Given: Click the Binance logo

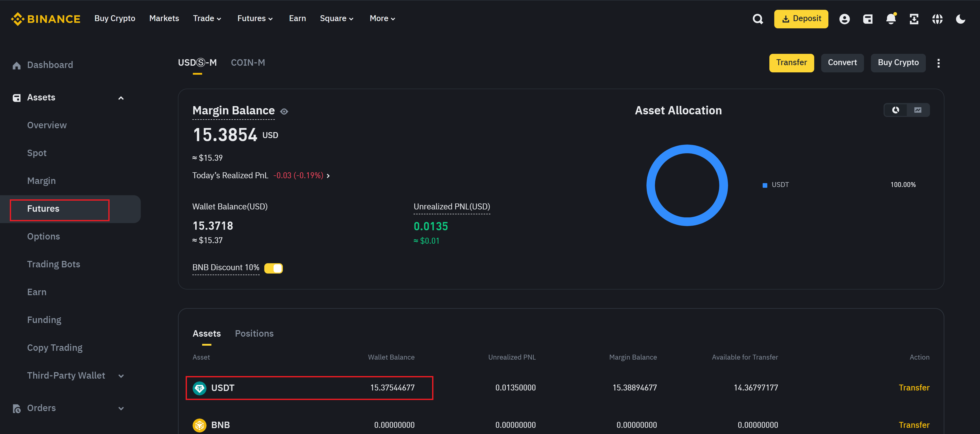Looking at the screenshot, I should 46,19.
